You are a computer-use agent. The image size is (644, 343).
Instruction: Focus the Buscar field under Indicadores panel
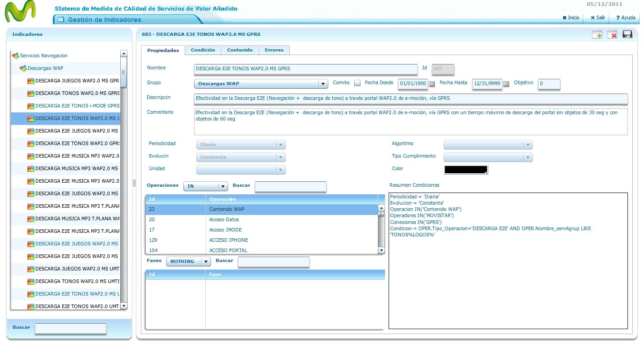pyautogui.click(x=71, y=329)
